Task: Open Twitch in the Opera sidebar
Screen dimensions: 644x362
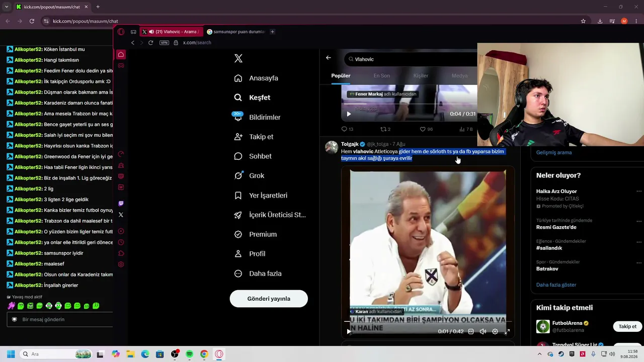Action: [x=121, y=204]
